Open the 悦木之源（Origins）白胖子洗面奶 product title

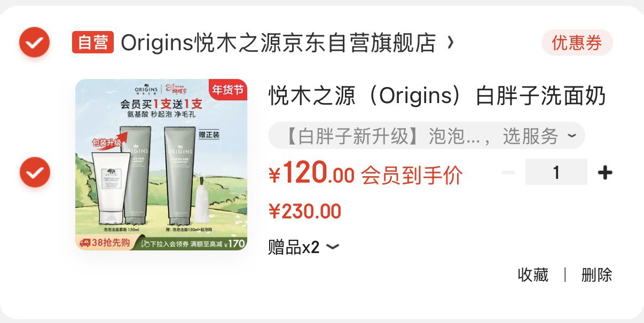point(437,97)
